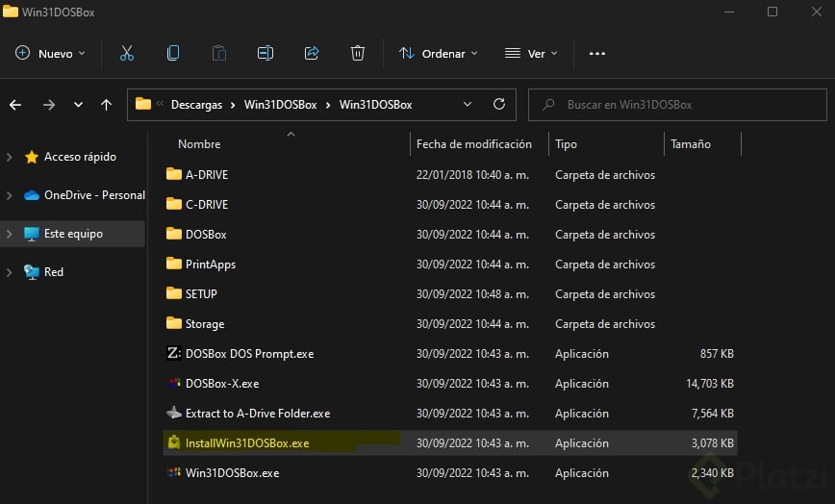This screenshot has width=835, height=504.
Task: Click the 7,564 KB size value
Action: [x=713, y=414]
